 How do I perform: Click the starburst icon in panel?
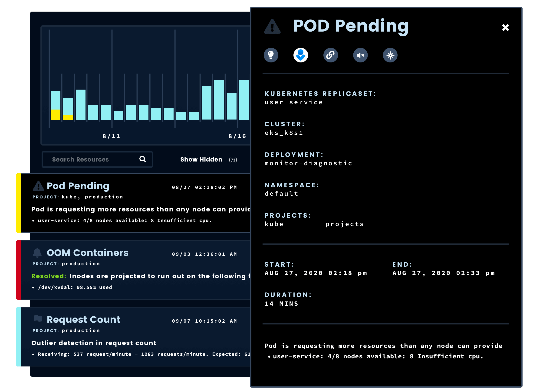tap(390, 55)
